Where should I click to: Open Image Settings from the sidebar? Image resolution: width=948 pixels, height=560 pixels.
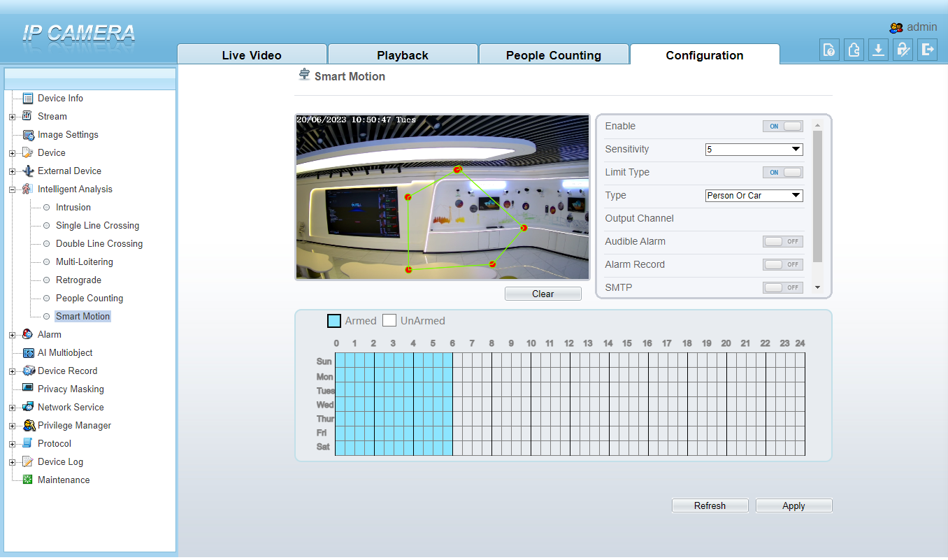[x=29, y=134]
